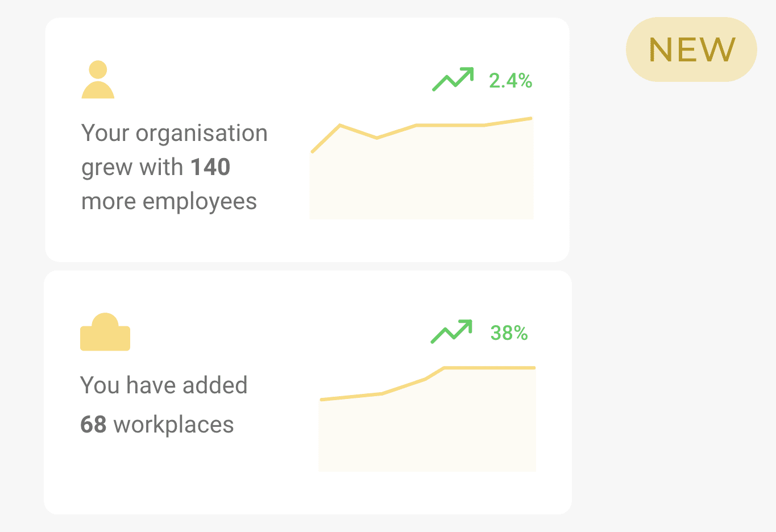This screenshot has width=776, height=532.
Task: Click the left start of the workplaces chart line
Action: (x=322, y=400)
